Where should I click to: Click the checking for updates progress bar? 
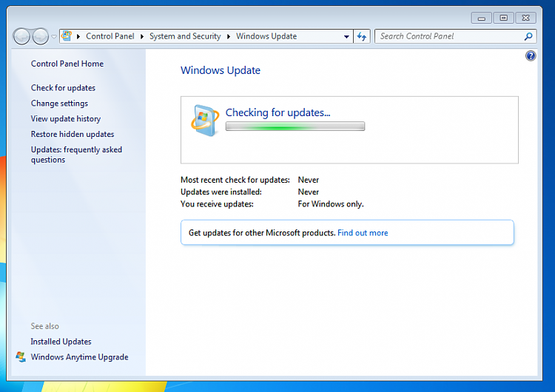295,126
